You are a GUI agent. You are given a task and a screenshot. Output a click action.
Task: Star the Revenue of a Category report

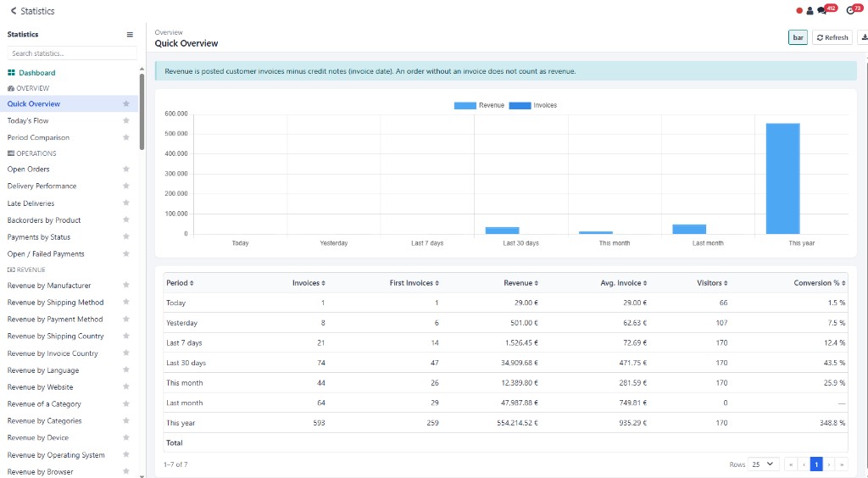(x=126, y=403)
